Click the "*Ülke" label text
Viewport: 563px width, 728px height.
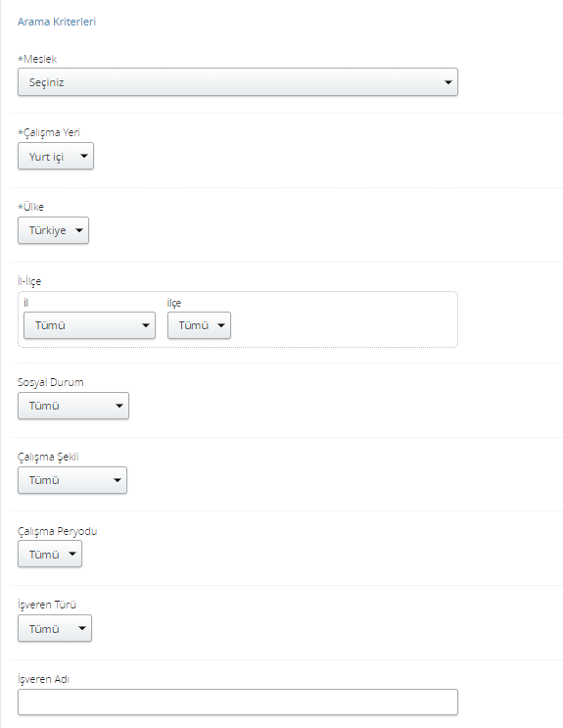30,207
